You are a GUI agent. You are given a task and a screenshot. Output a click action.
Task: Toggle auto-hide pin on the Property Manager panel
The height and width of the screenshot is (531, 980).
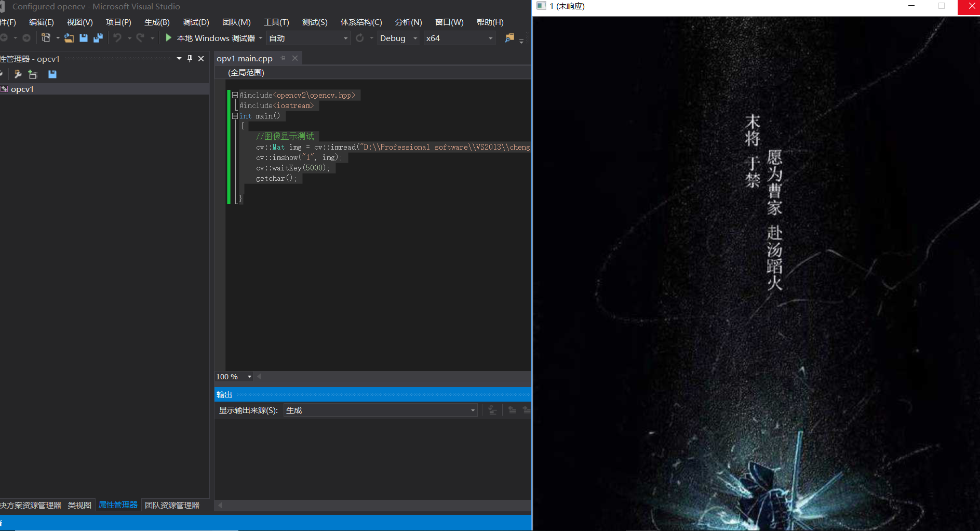(190, 58)
